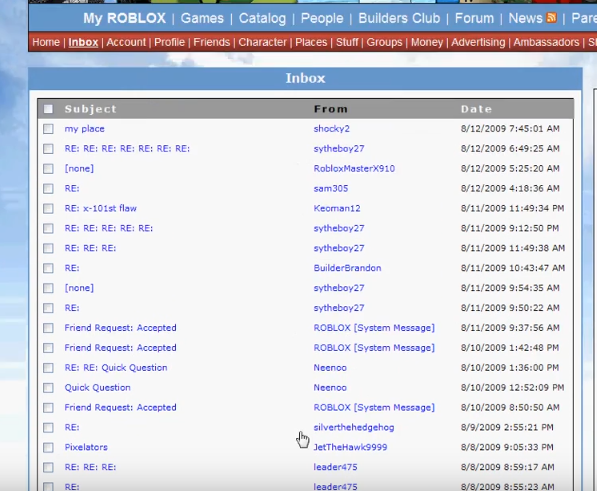Select People in top navigation
Viewport: 597px width, 491px height.
(x=322, y=18)
